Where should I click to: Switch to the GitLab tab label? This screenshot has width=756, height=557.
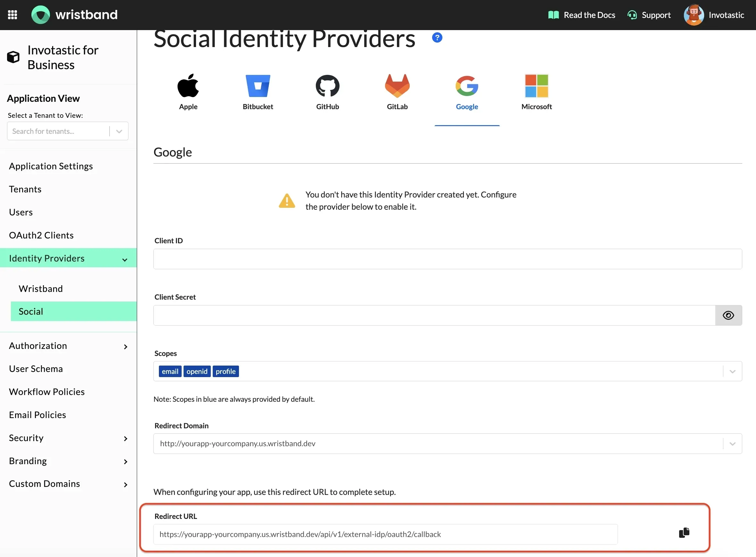[397, 107]
